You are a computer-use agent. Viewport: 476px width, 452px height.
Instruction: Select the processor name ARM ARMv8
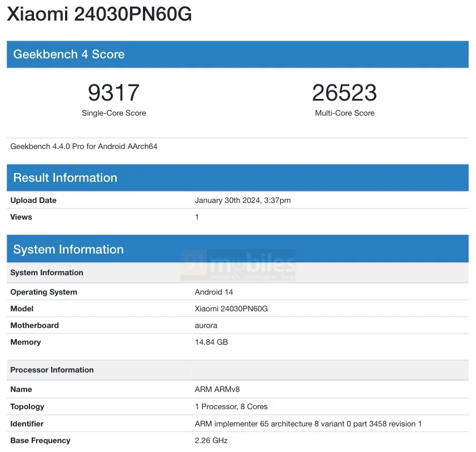pos(217,389)
